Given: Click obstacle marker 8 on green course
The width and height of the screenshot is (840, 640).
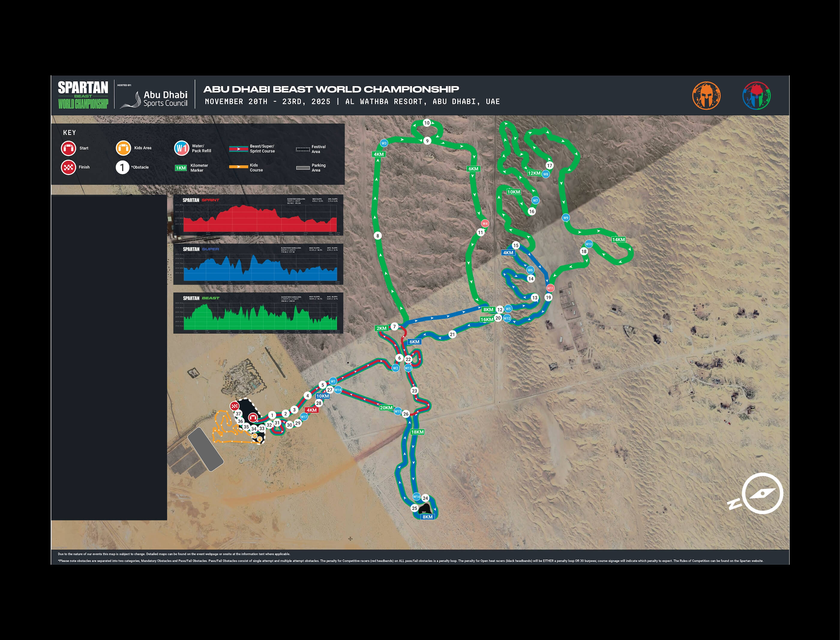Looking at the screenshot, I should coord(377,236).
